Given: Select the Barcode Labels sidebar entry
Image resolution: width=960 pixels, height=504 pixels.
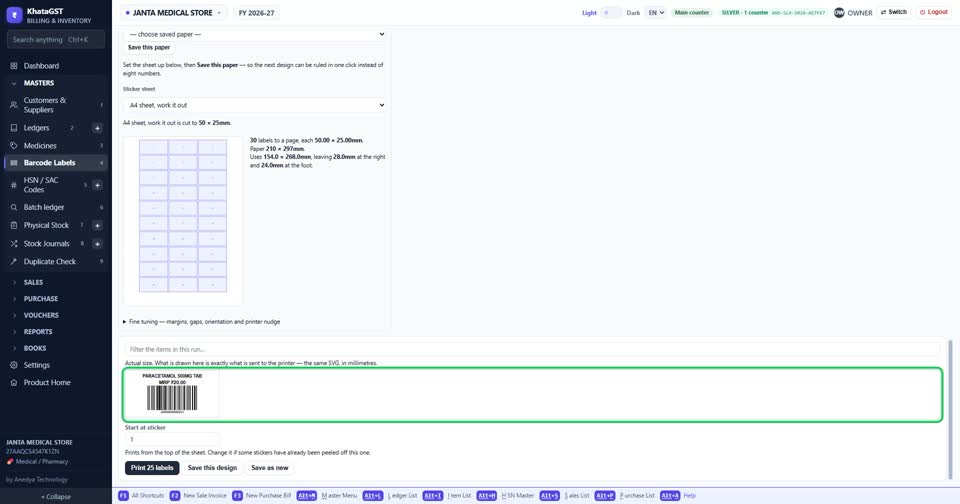Looking at the screenshot, I should tap(56, 163).
